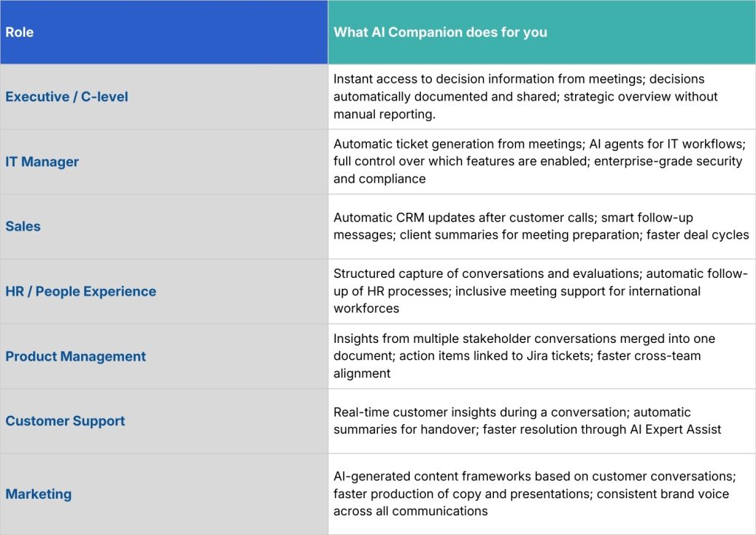This screenshot has height=535, width=756.
Task: Open the Executive / C-level role link
Action: pyautogui.click(x=66, y=97)
